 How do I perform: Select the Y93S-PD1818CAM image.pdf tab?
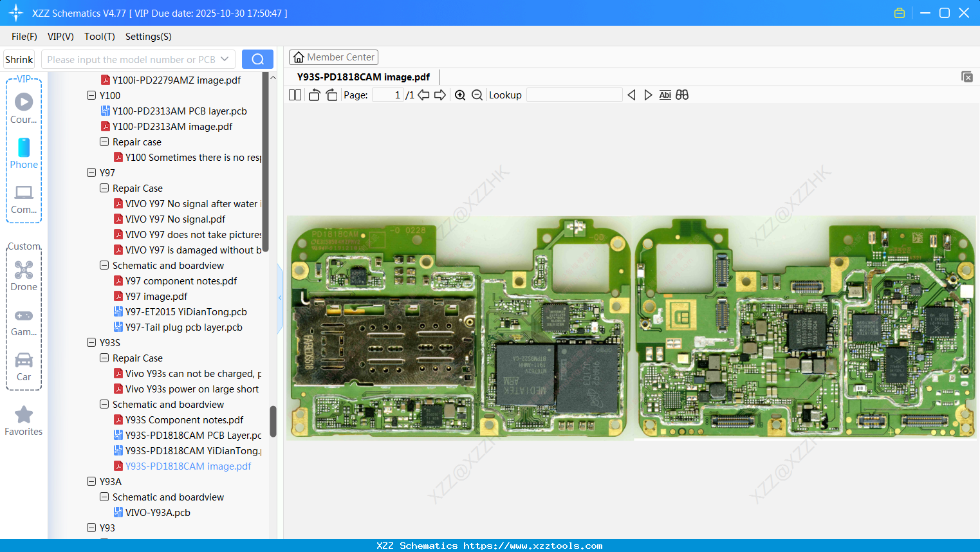364,77
